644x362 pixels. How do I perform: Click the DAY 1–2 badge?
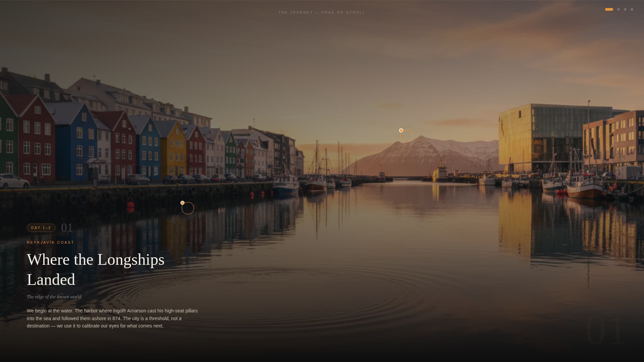point(41,228)
